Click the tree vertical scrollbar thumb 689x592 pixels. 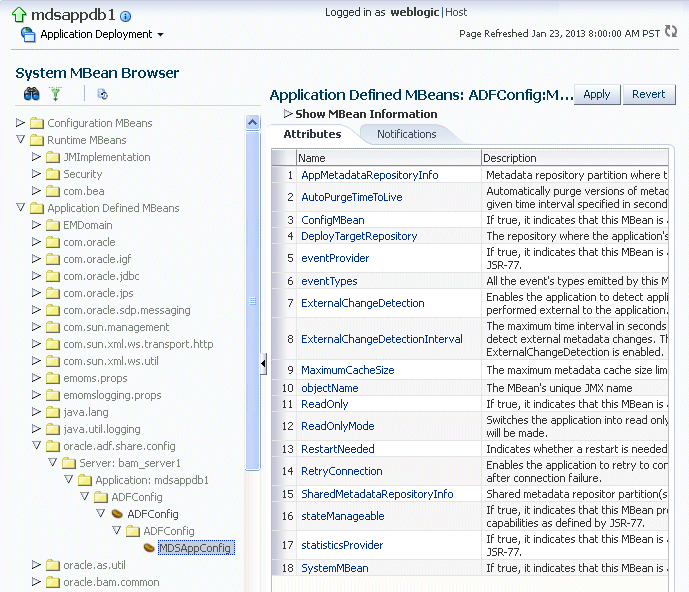253,301
